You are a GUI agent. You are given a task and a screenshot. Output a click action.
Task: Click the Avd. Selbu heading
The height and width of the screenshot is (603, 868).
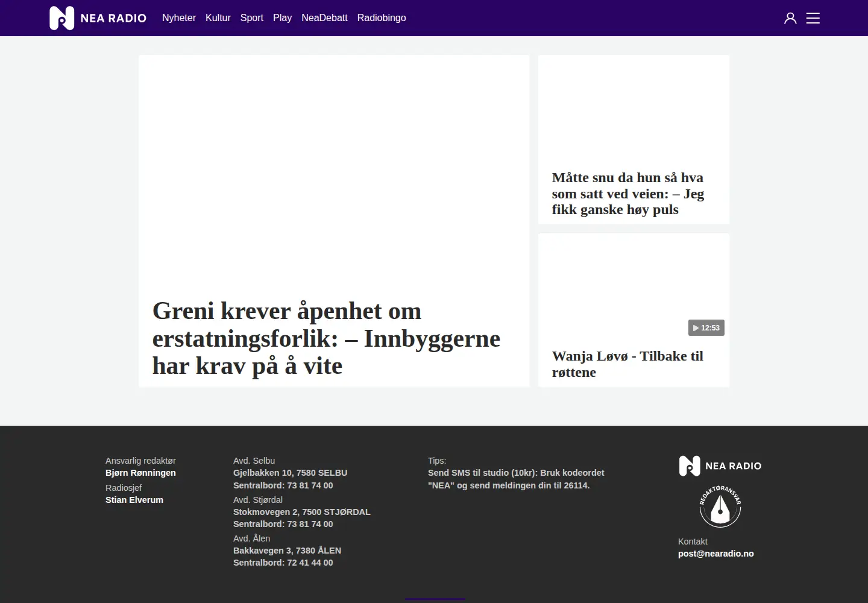[254, 461]
